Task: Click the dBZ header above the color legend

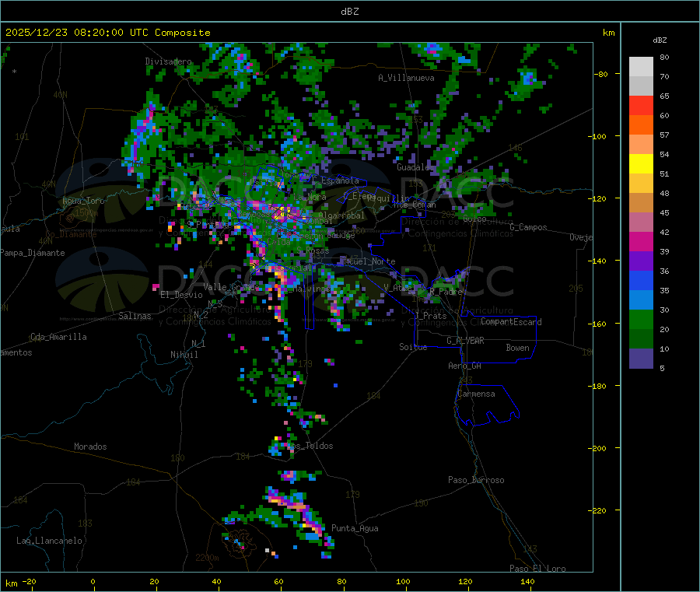Action: tap(660, 40)
